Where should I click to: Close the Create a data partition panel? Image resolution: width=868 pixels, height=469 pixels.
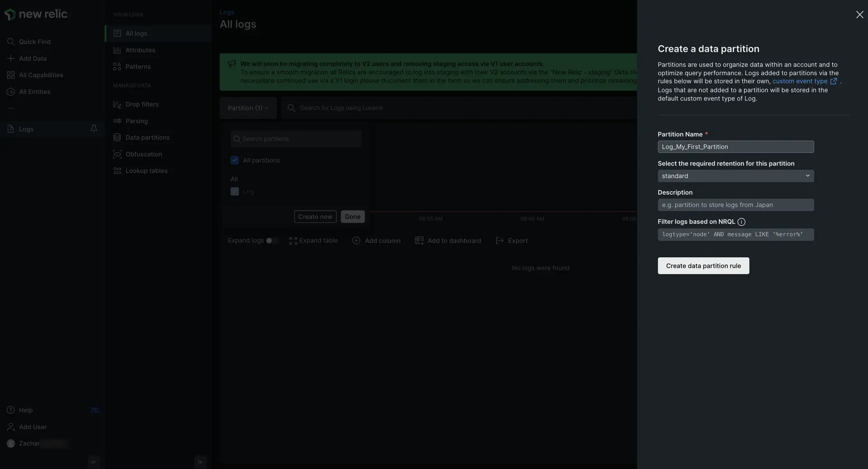[x=859, y=15]
